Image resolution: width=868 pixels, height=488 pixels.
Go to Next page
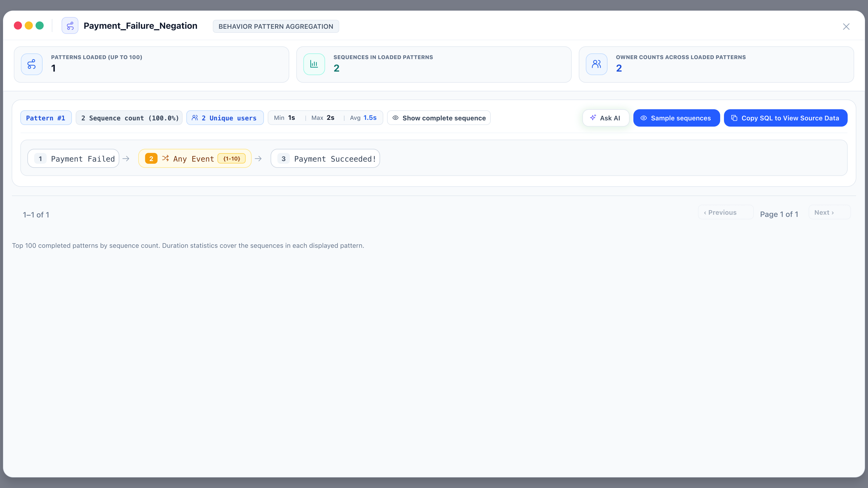pyautogui.click(x=829, y=213)
